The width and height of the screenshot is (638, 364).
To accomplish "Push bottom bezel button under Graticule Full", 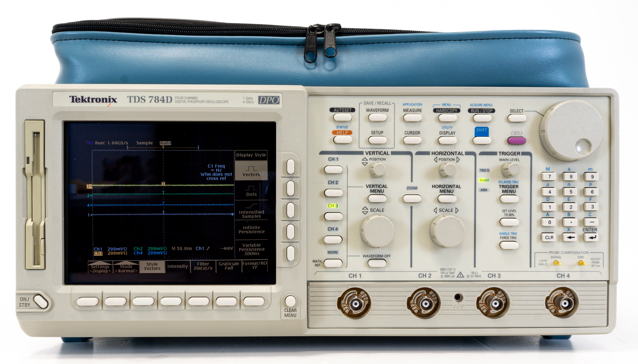I will 227,301.
